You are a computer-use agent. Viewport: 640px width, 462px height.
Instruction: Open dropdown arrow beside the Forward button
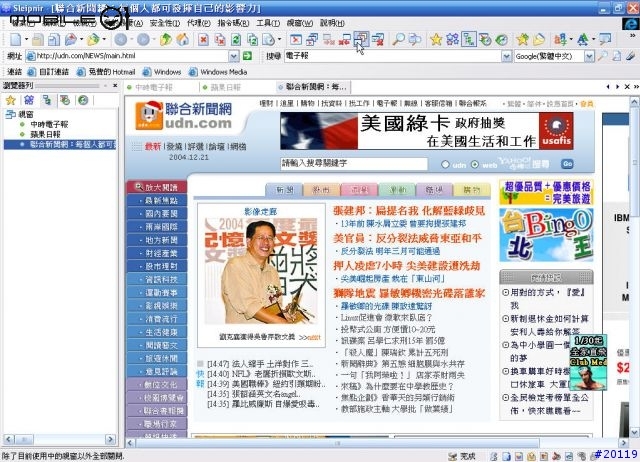point(154,40)
